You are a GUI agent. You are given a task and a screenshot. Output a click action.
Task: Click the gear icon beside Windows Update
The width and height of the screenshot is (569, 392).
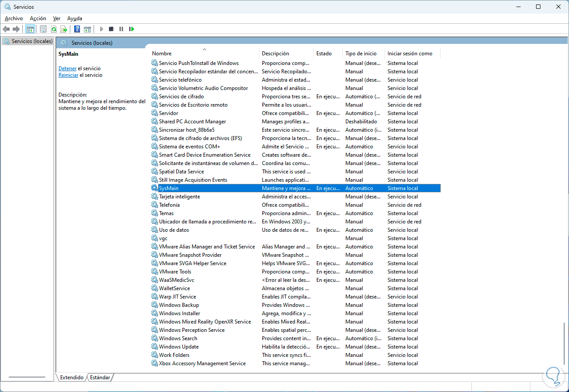(154, 347)
